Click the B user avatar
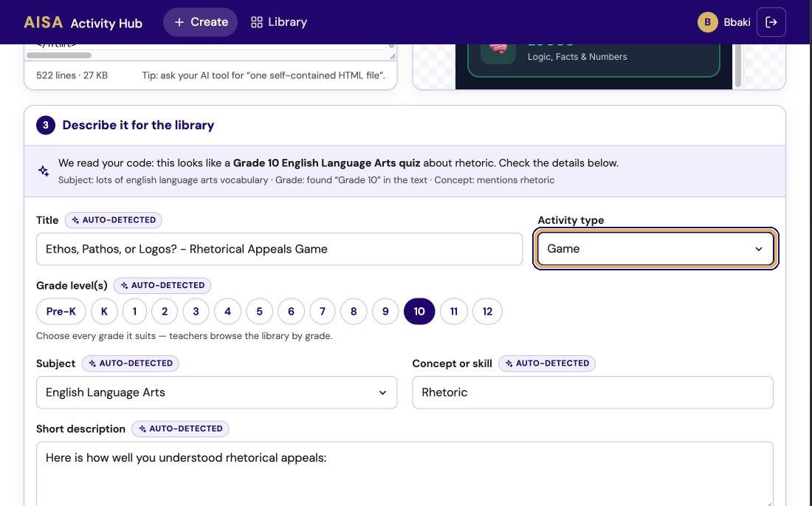 707,22
